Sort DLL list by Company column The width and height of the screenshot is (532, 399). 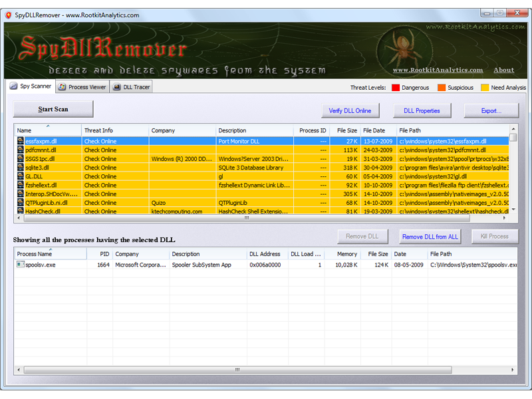click(x=182, y=130)
